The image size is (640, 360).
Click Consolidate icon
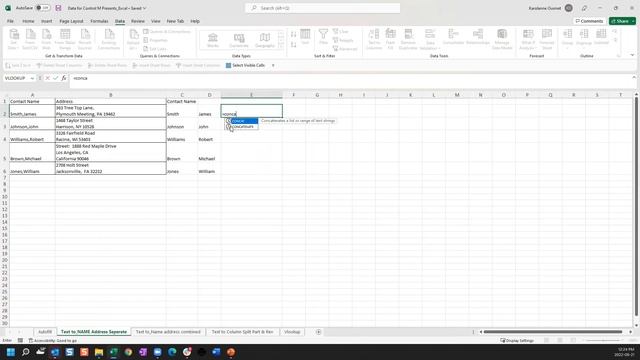click(453, 37)
